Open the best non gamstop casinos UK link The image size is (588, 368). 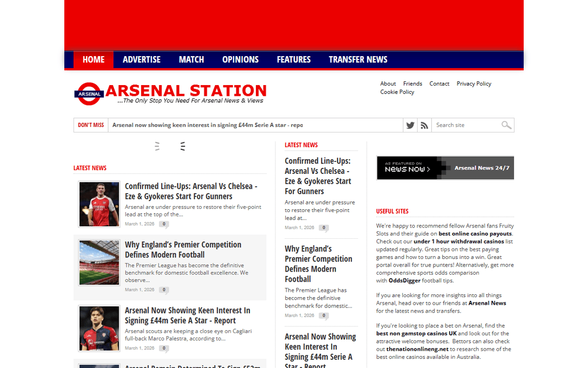coord(416,334)
